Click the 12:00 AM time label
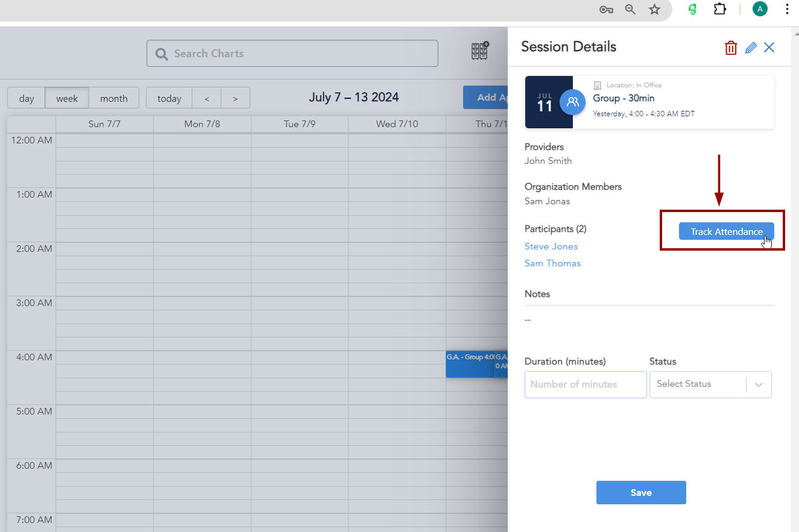The height and width of the screenshot is (532, 799). click(31, 140)
